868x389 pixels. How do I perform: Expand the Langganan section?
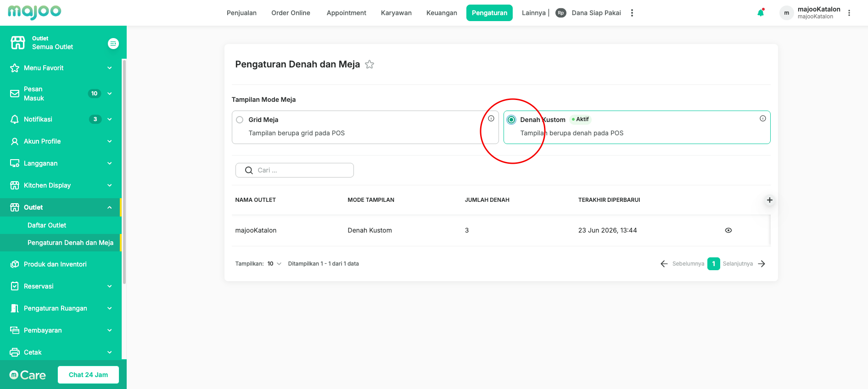pyautogui.click(x=110, y=163)
